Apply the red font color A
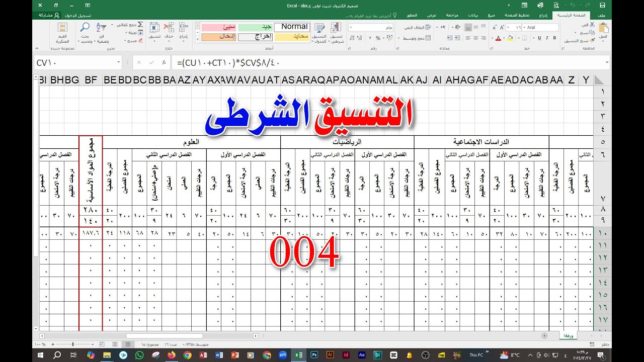Screen dimensions: 644x362 (498, 38)
